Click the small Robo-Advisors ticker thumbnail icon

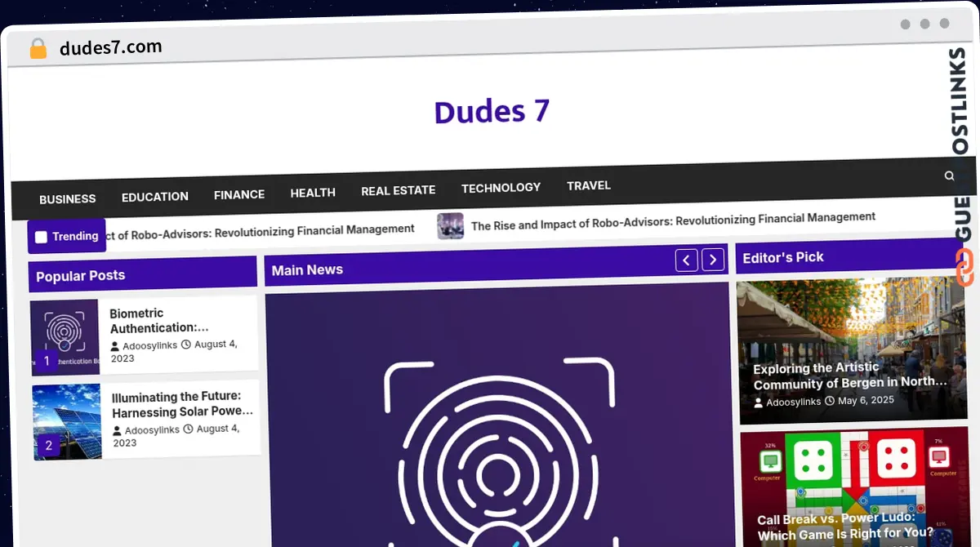tap(450, 225)
